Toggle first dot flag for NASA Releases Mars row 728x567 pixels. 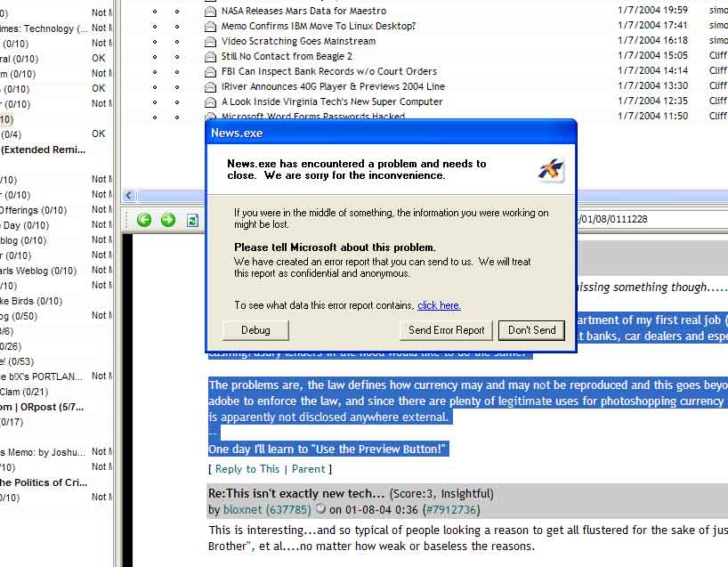tap(155, 12)
